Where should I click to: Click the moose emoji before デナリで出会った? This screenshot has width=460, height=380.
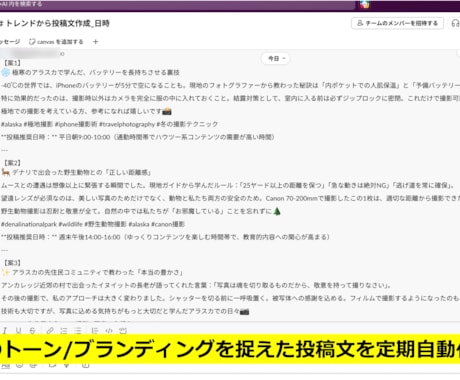click(x=6, y=172)
